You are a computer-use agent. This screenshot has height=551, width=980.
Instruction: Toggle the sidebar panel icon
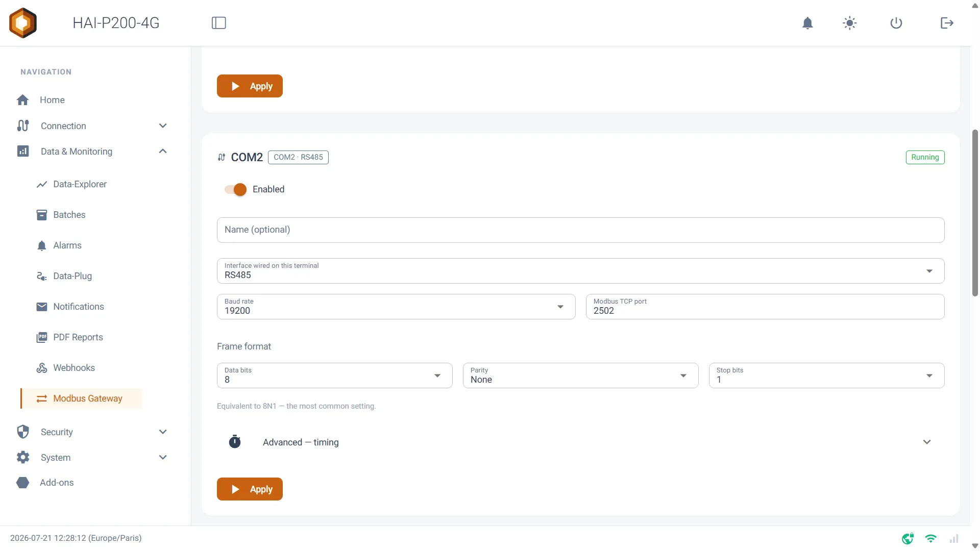coord(218,23)
